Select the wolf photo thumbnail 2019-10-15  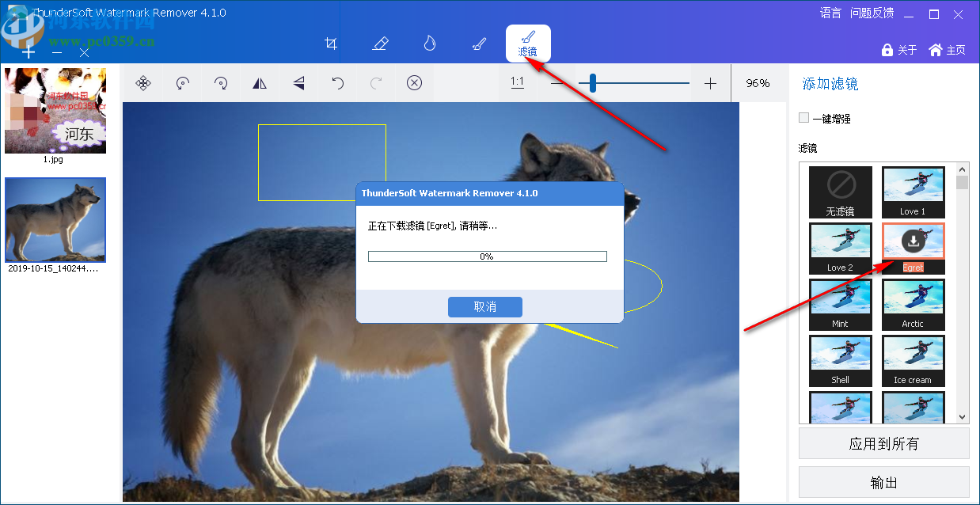tap(55, 219)
